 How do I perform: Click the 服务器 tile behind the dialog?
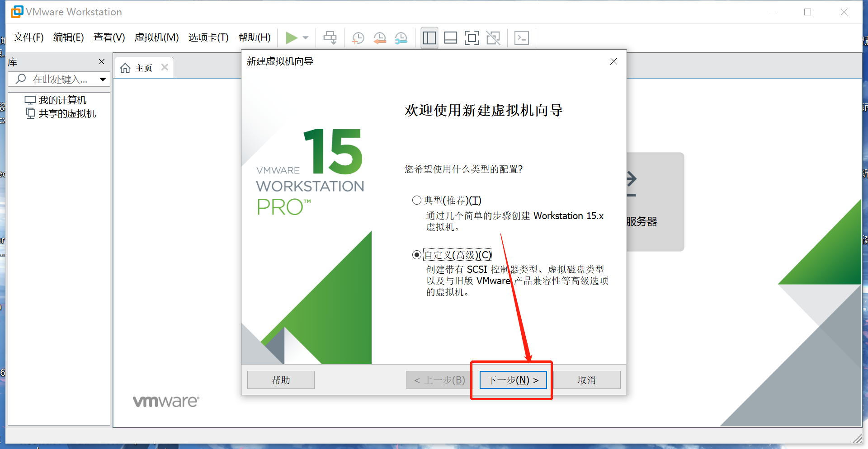pos(656,201)
